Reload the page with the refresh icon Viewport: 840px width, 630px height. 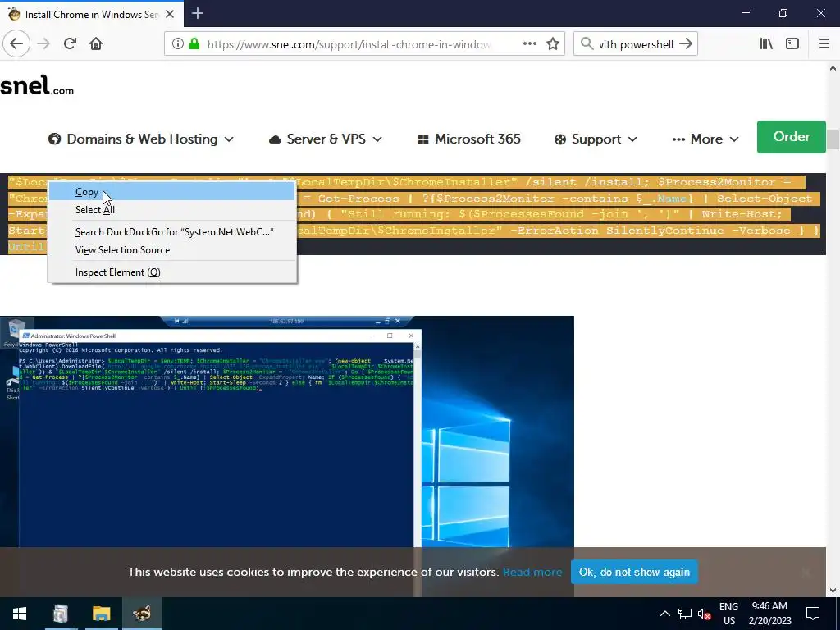pos(70,44)
